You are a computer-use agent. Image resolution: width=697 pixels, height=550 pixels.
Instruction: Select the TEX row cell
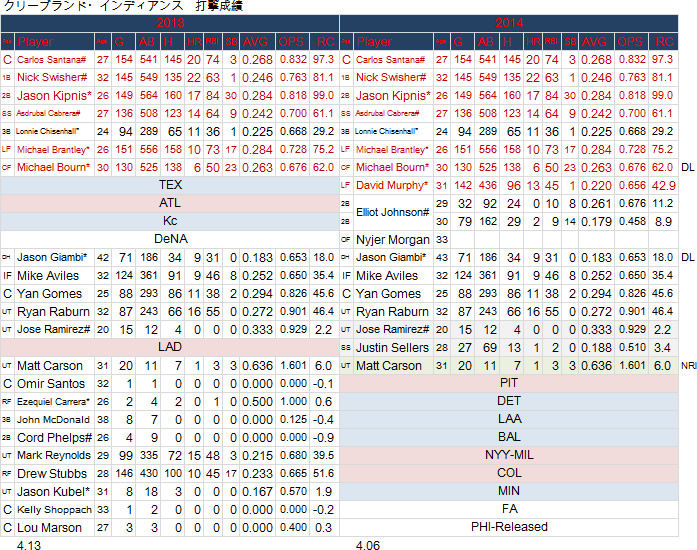(170, 185)
